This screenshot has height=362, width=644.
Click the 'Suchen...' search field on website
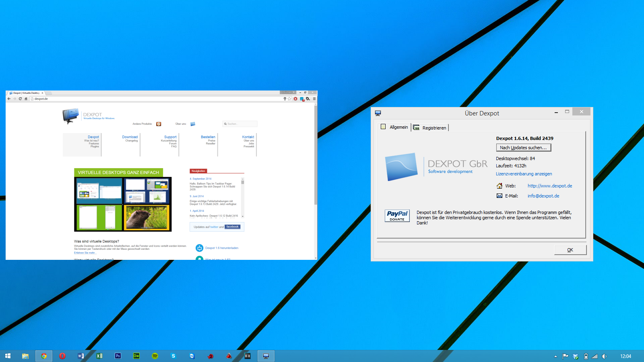pyautogui.click(x=240, y=124)
